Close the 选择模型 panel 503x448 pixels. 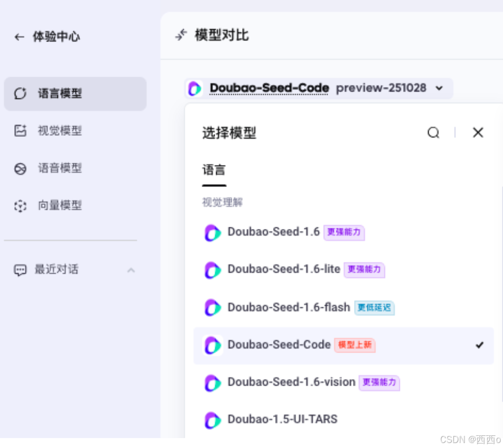[x=478, y=132]
